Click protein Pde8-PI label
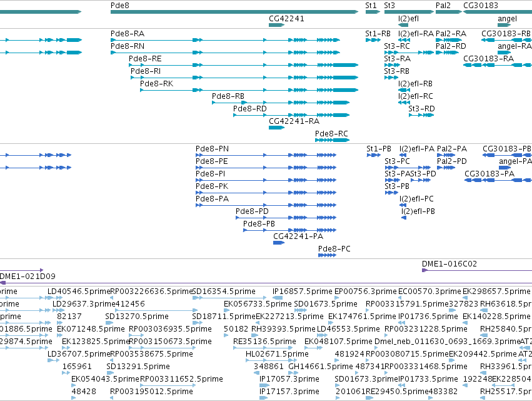 tap(210, 174)
